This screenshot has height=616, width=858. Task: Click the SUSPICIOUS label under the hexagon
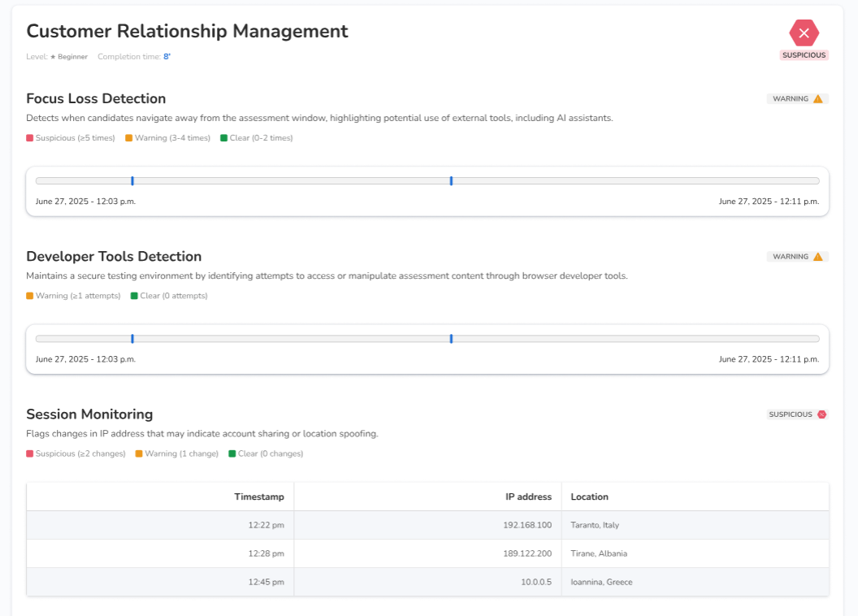click(x=804, y=55)
